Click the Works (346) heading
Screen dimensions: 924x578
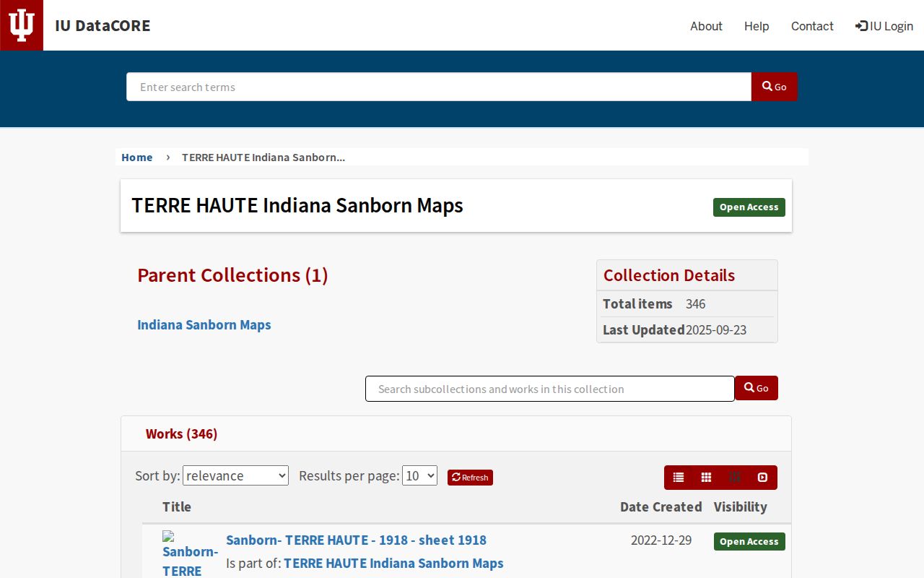coord(181,433)
